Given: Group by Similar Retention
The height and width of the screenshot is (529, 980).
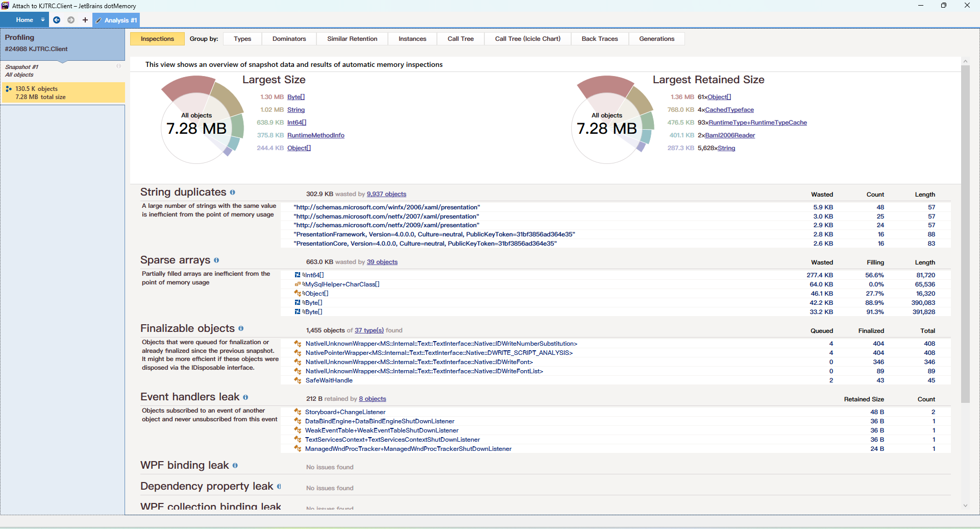Looking at the screenshot, I should pyautogui.click(x=352, y=39).
